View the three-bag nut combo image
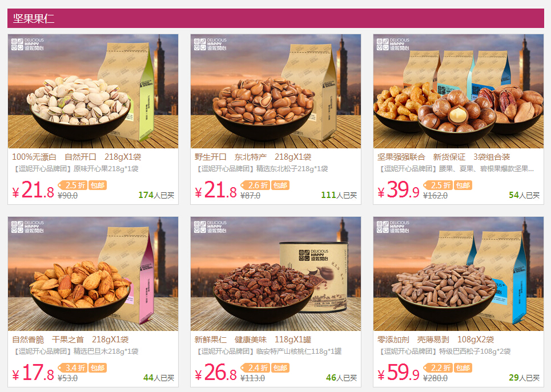 click(x=459, y=91)
